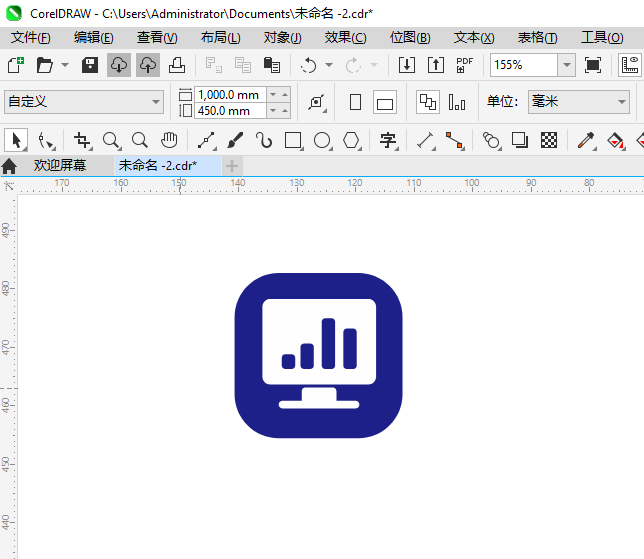Select the Polygon tool
Image resolution: width=644 pixels, height=559 pixels.
pos(352,140)
